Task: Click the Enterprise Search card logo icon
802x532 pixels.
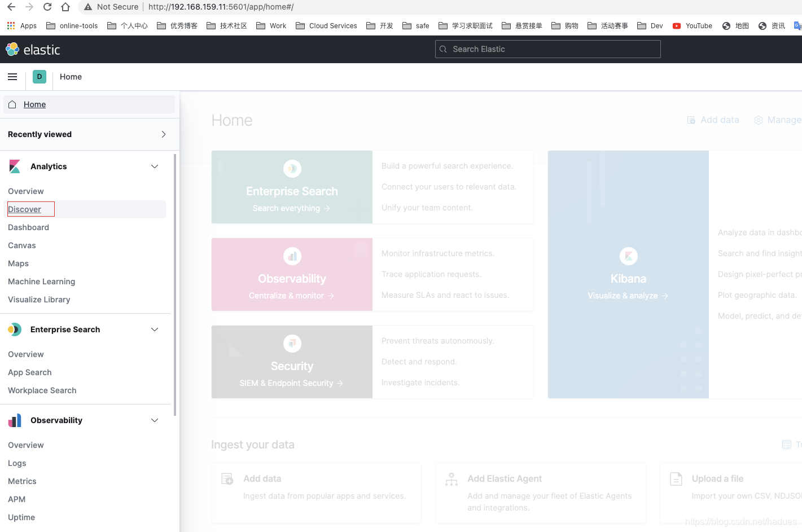Action: (292, 169)
